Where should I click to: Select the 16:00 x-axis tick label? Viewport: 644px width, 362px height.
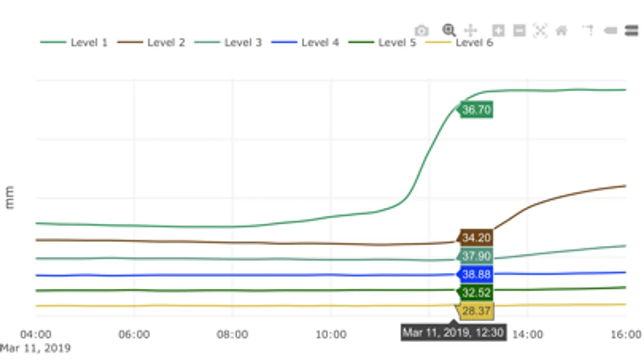point(626,334)
